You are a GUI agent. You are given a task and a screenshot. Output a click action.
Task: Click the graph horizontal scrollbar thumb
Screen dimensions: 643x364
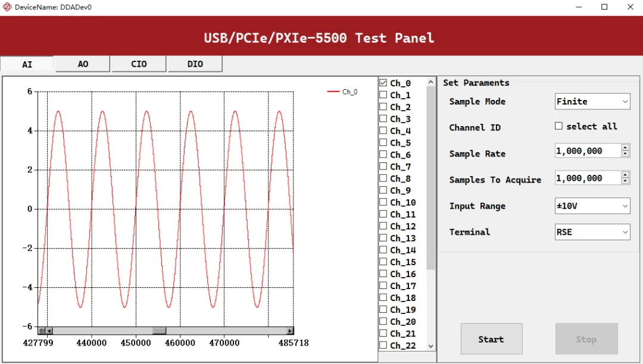159,331
